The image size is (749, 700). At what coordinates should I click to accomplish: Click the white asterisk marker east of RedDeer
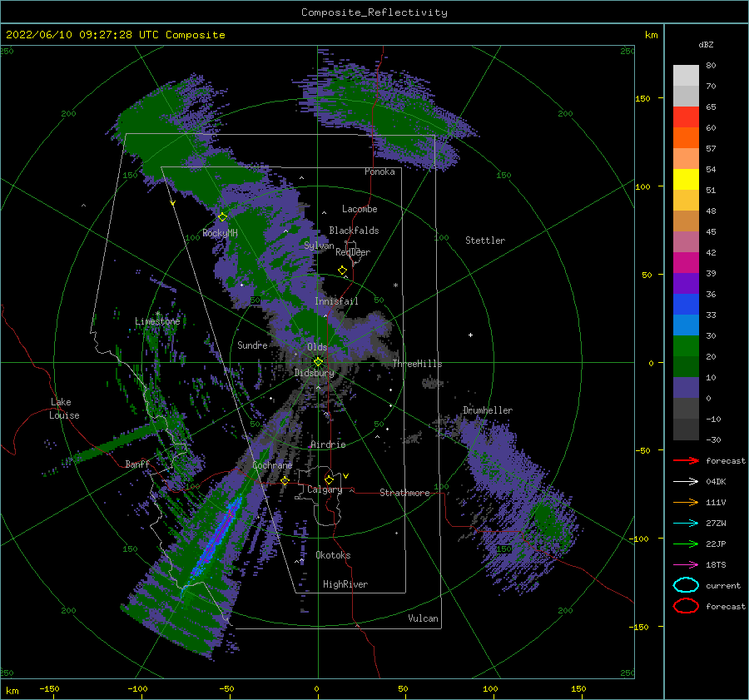click(395, 285)
